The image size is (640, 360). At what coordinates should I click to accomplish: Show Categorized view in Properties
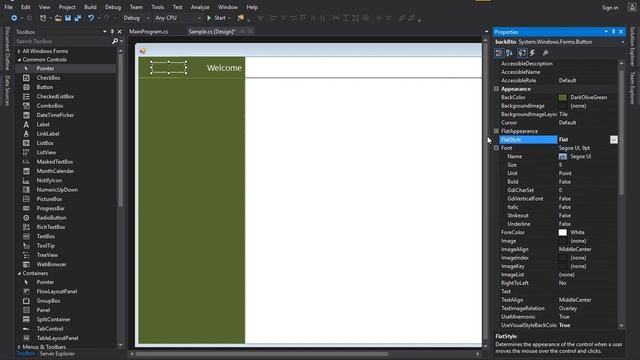(x=499, y=53)
